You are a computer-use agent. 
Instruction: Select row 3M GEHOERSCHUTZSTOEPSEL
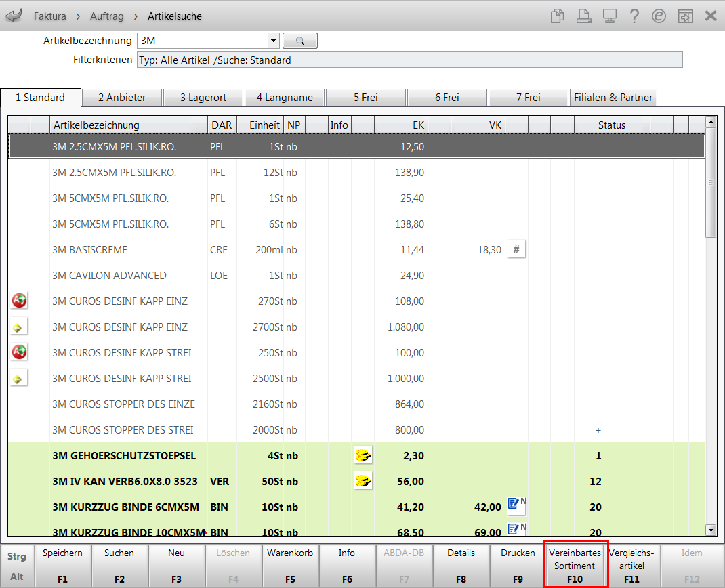click(x=356, y=456)
